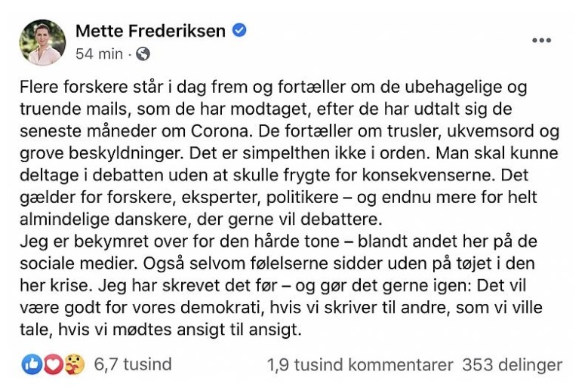Click the blue thumbs-up Like reaction icon
The height and width of the screenshot is (390, 588).
32,365
